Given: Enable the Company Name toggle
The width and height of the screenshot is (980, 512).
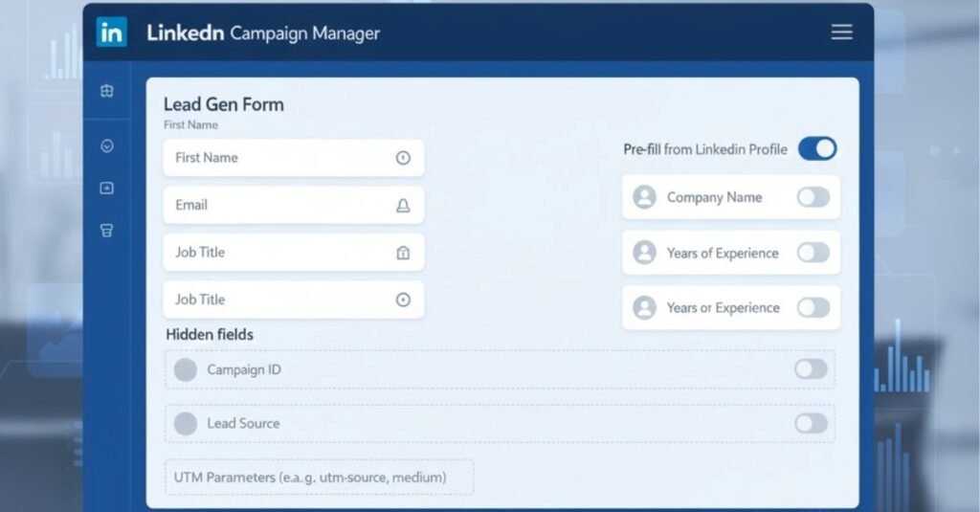Looking at the screenshot, I should (813, 197).
